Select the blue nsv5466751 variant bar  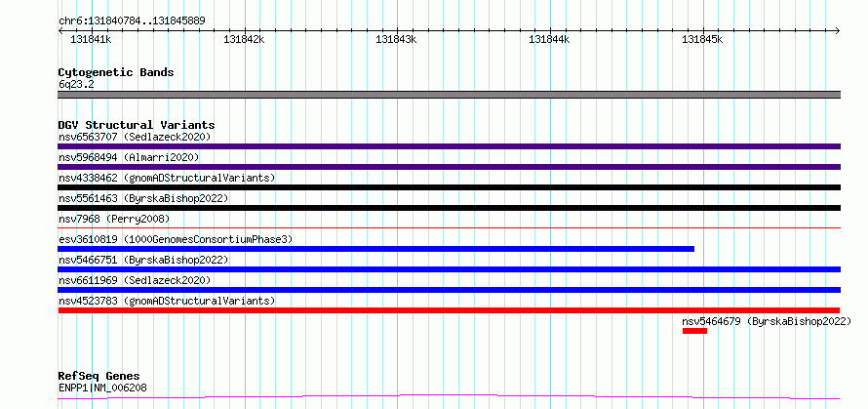(x=449, y=269)
